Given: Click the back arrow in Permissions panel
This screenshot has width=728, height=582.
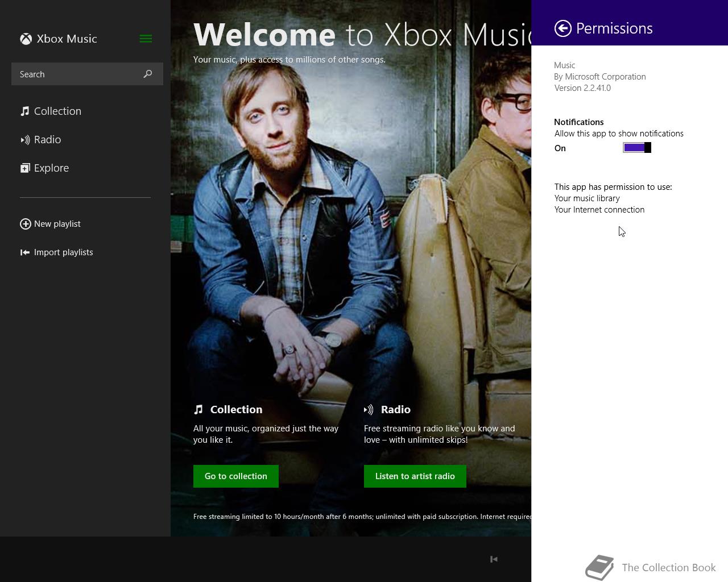Looking at the screenshot, I should (x=562, y=28).
